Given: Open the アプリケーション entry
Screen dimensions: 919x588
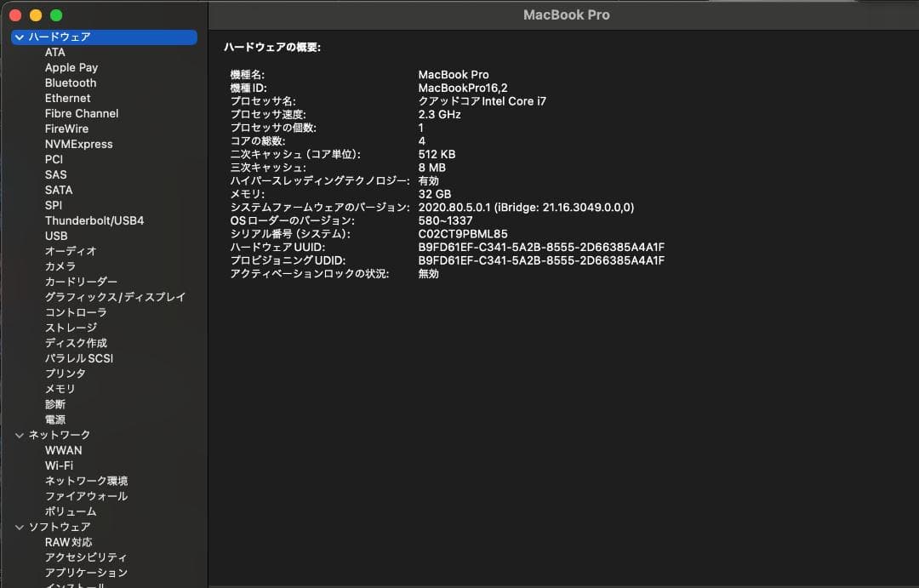Looking at the screenshot, I should pyautogui.click(x=86, y=573).
